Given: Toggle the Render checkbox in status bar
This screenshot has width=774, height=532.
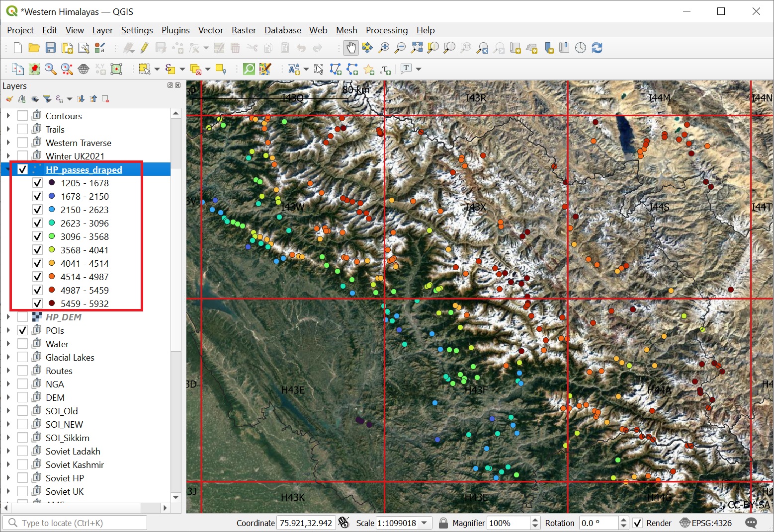Looking at the screenshot, I should 637,523.
